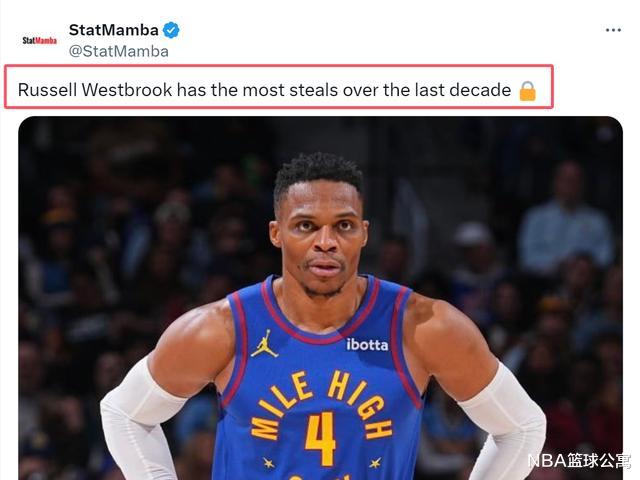Open the StatMamba display name link
The image size is (640, 480).
pyautogui.click(x=113, y=30)
